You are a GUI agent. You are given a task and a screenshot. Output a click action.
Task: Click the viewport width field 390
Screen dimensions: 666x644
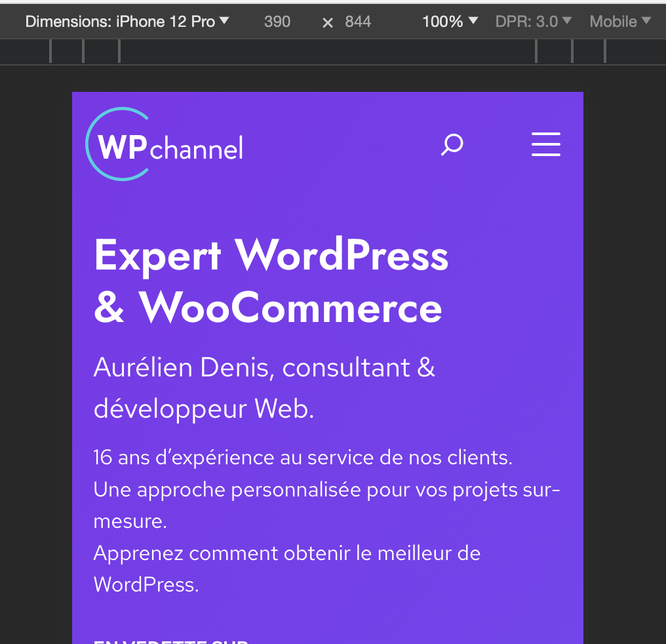click(277, 21)
